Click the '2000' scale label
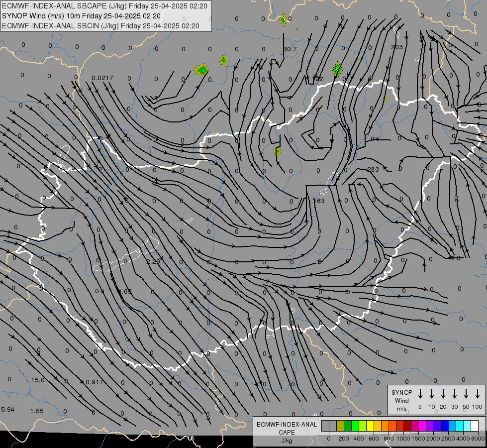 (433, 439)
